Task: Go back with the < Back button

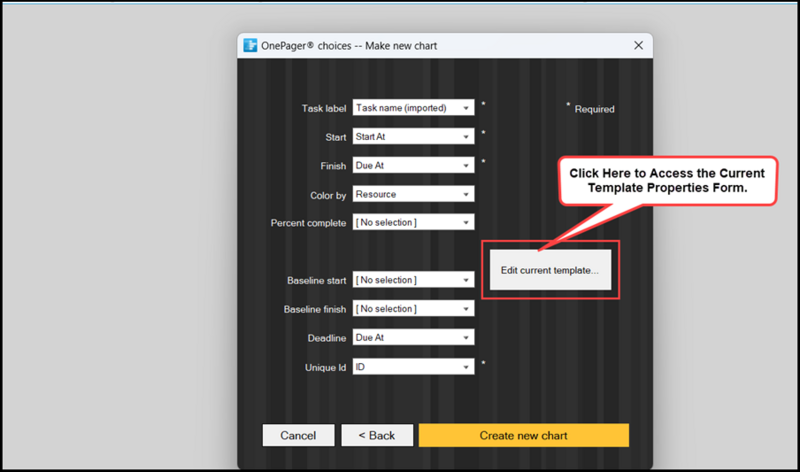Action: tap(377, 435)
